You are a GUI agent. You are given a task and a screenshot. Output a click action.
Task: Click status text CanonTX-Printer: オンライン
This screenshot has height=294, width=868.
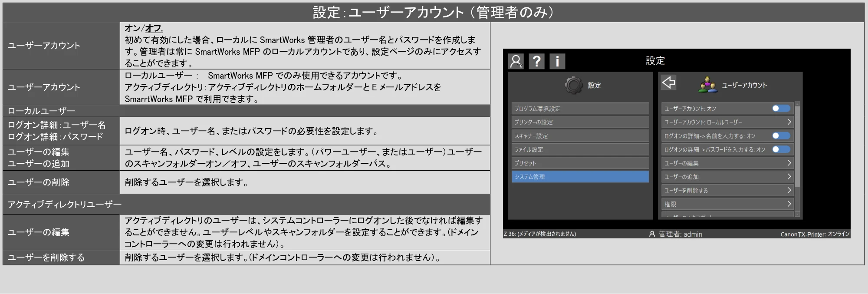point(815,234)
